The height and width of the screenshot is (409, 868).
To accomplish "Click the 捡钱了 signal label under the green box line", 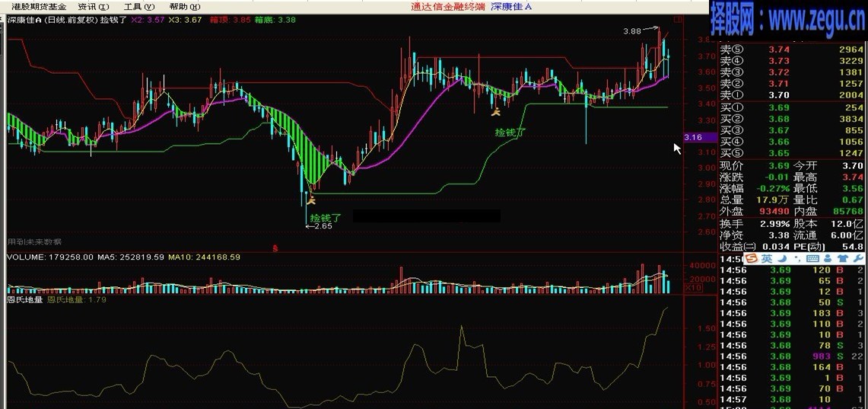I will click(509, 133).
